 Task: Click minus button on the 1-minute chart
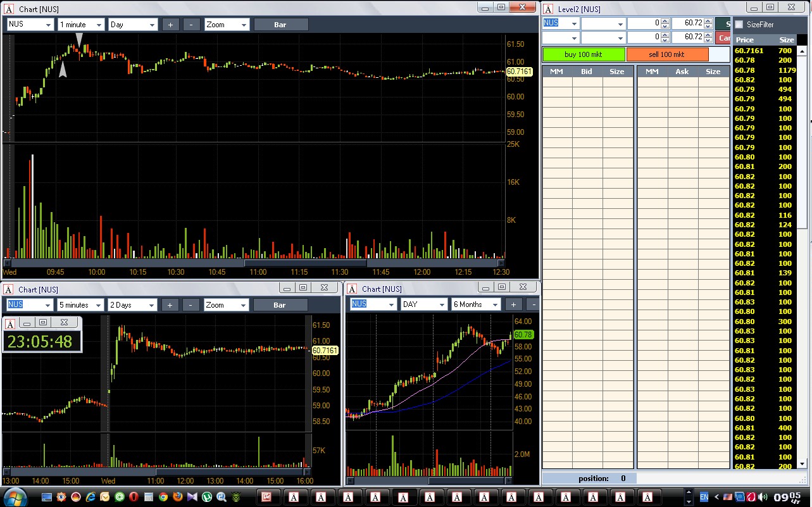[x=192, y=25]
